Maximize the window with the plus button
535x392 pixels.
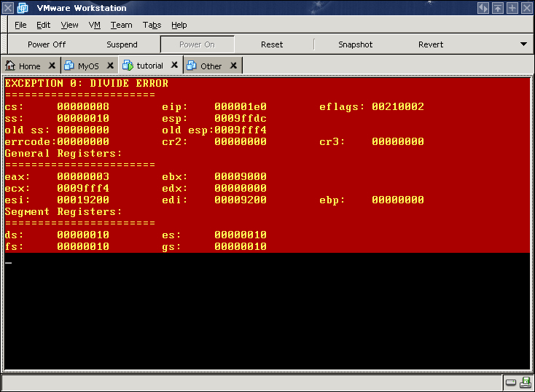[x=512, y=7]
